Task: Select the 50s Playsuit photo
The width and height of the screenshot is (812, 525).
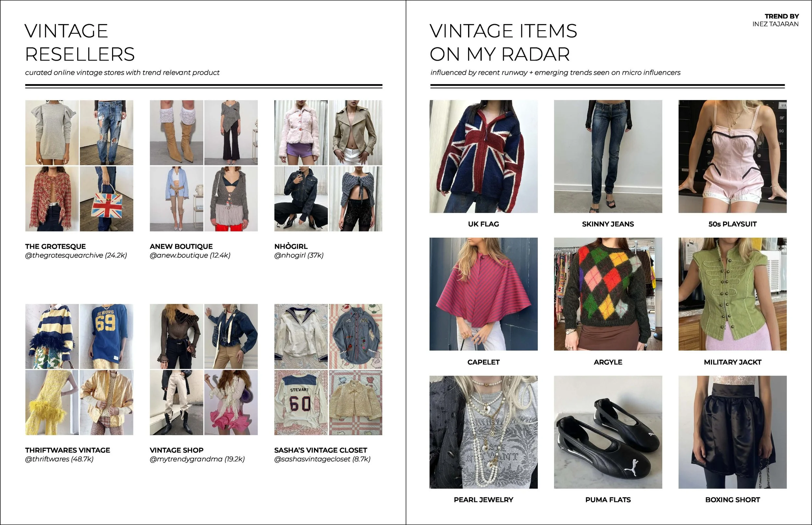Action: (x=732, y=156)
